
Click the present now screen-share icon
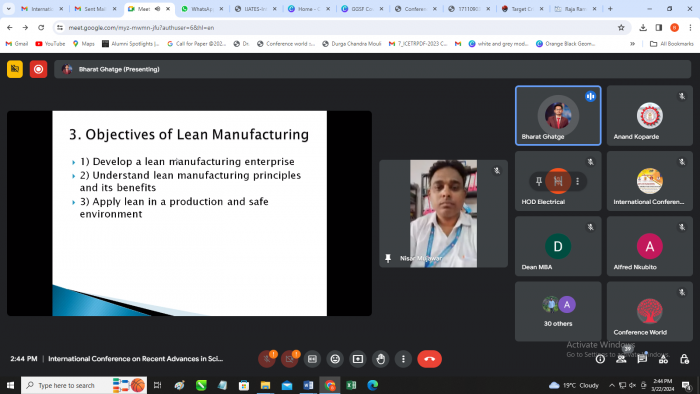tap(358, 359)
